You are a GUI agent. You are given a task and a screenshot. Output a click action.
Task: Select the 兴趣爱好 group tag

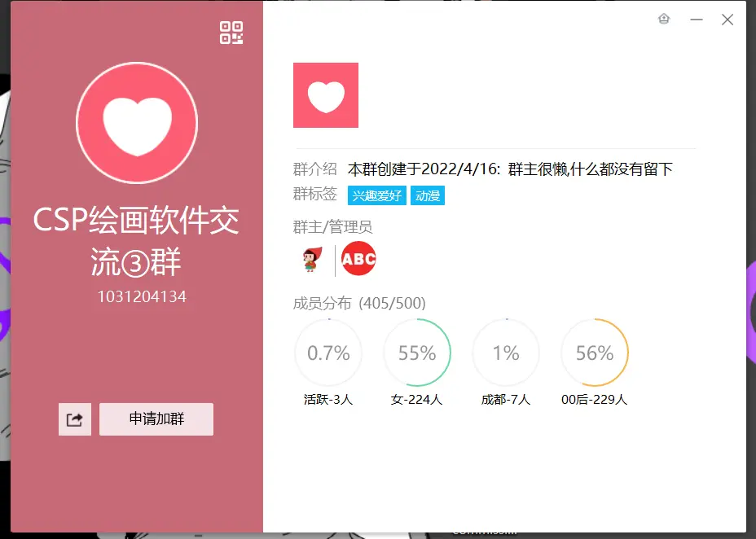[377, 195]
